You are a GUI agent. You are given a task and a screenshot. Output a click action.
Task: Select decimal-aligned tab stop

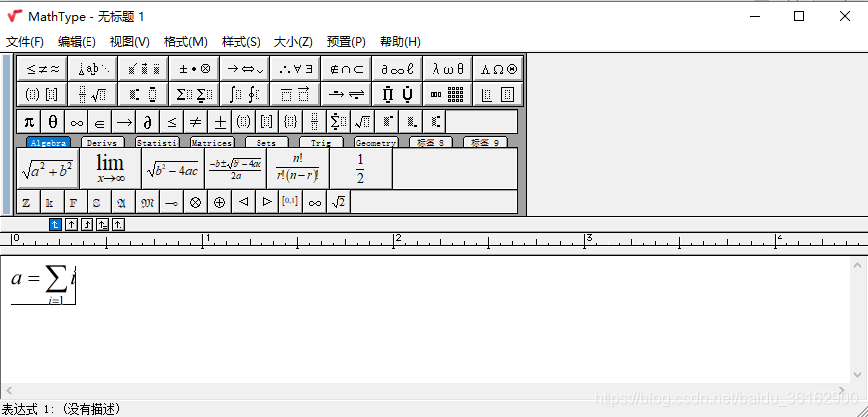pyautogui.click(x=119, y=224)
